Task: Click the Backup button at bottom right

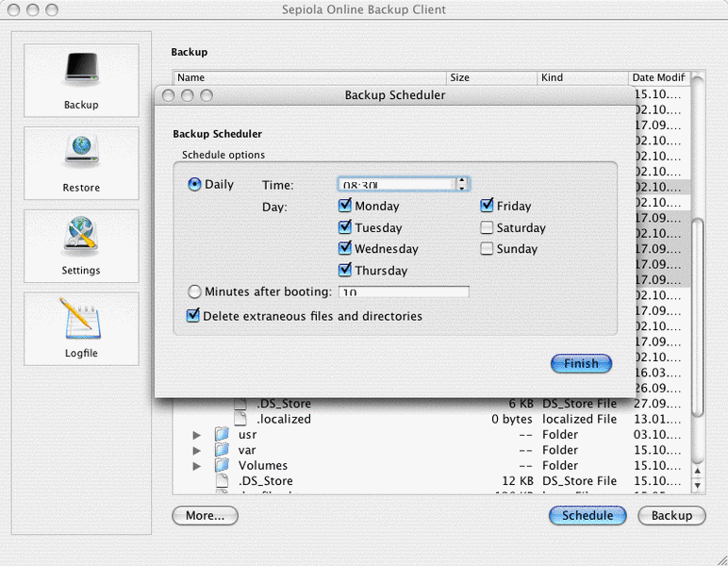Action: 671,515
